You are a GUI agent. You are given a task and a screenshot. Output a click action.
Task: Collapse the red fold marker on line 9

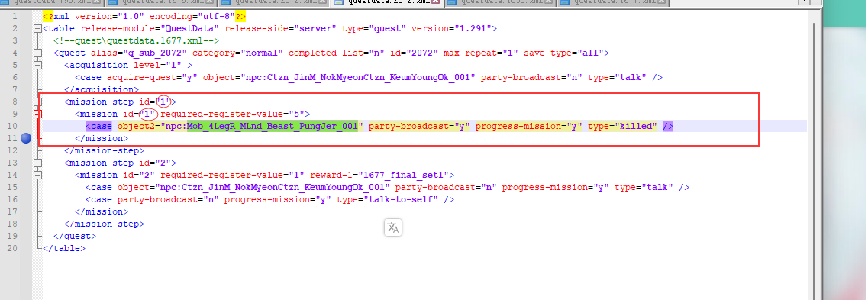(x=37, y=114)
